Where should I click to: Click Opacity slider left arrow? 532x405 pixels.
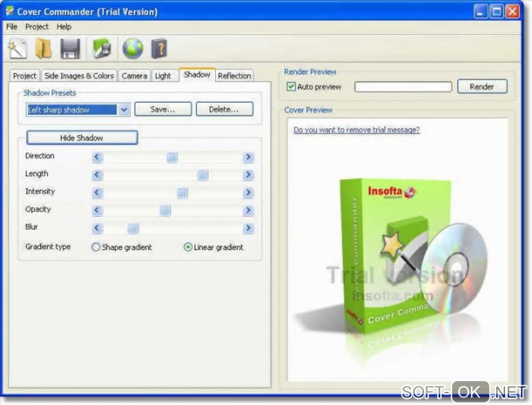point(97,210)
